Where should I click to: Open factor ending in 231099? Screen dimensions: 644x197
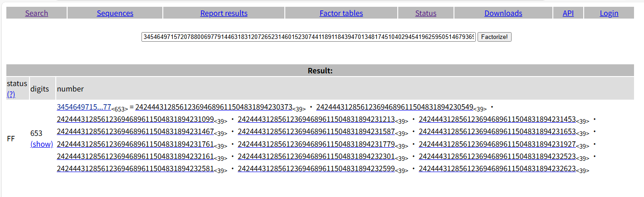pos(135,120)
